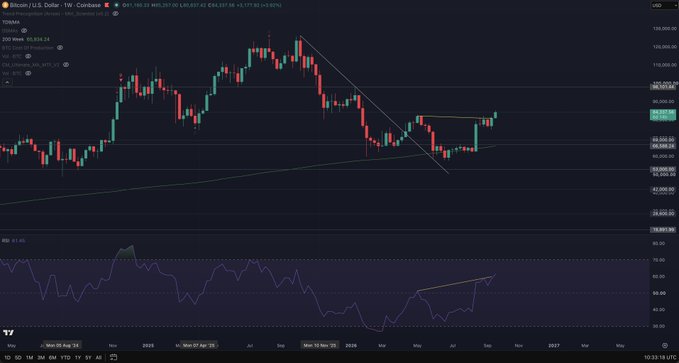Image resolution: width=679 pixels, height=363 pixels.
Task: Collapse the indicator legend with the arrow button
Action: (x=6, y=82)
